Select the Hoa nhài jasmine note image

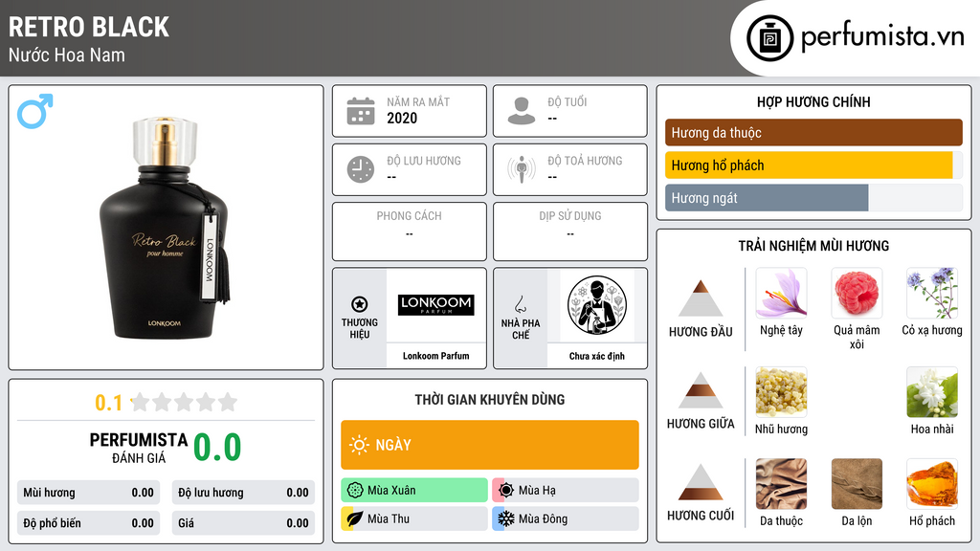click(932, 391)
